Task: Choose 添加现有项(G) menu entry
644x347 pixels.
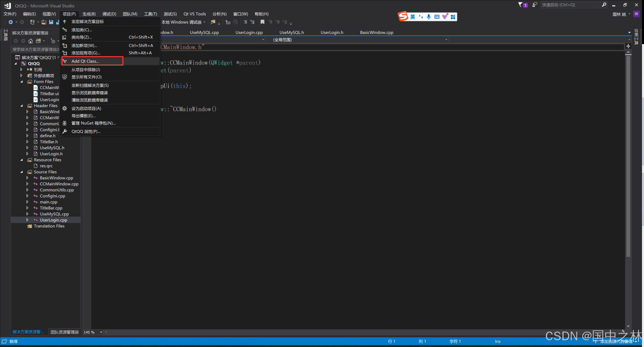Action: [x=110, y=53]
